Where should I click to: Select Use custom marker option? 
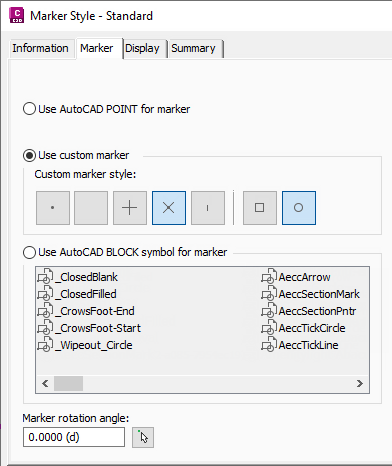pyautogui.click(x=29, y=155)
